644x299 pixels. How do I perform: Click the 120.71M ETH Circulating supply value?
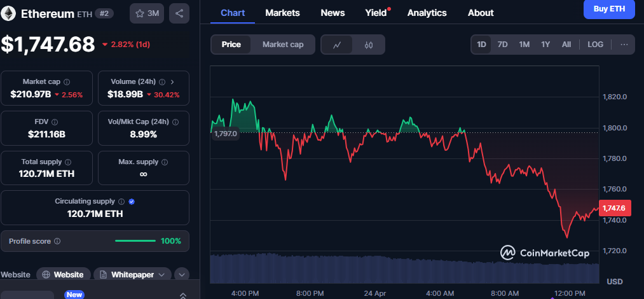pyautogui.click(x=95, y=214)
